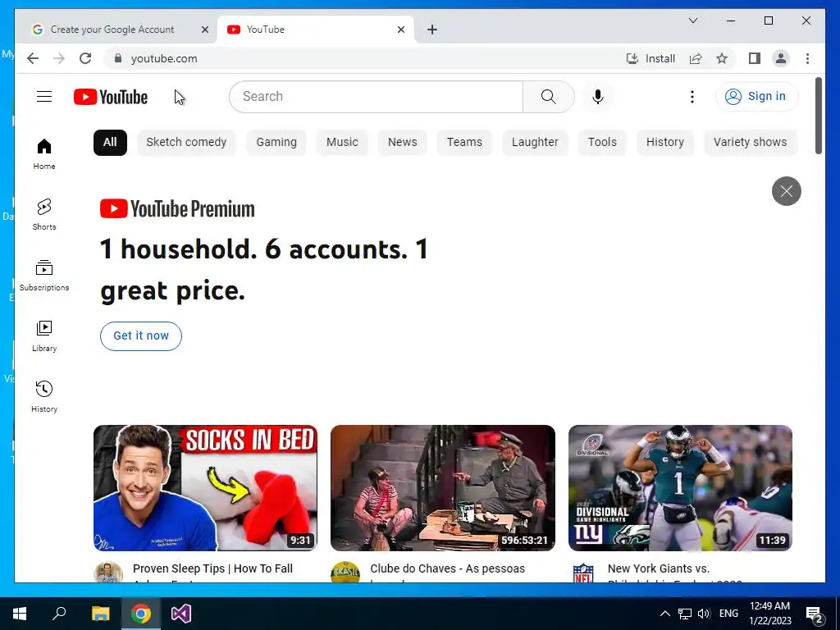Viewport: 840px width, 630px height.
Task: Open Visual Studio from taskbar
Action: pyautogui.click(x=181, y=614)
